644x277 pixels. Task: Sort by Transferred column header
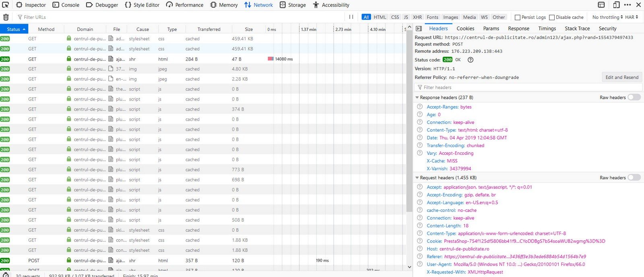click(x=208, y=29)
